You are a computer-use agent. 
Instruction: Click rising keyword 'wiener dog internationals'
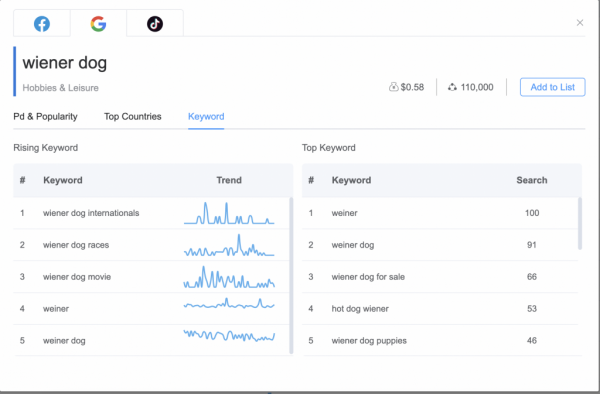click(91, 213)
